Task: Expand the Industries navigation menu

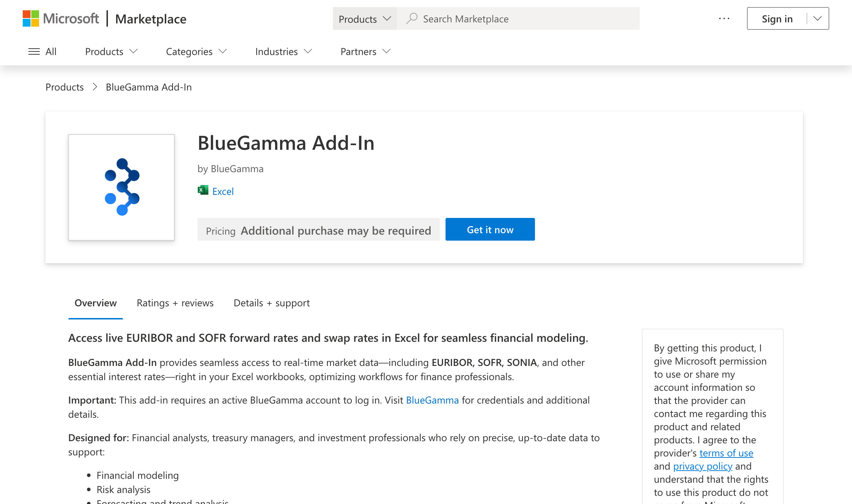Action: click(283, 51)
